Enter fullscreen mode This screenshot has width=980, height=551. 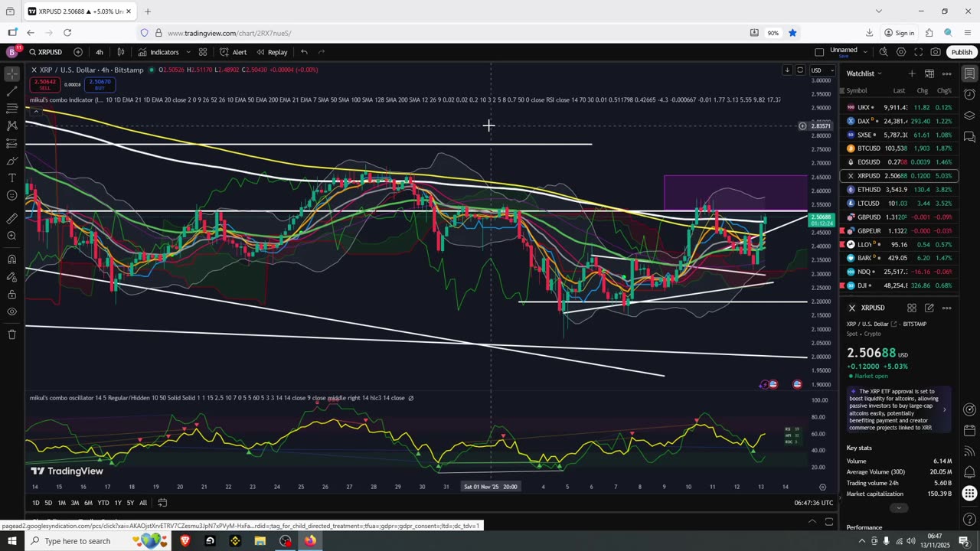coord(918,52)
